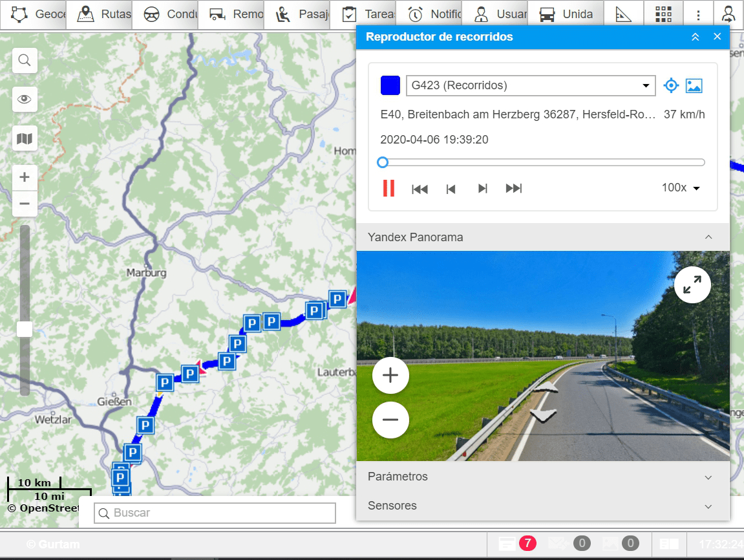Expand the Parámetros section
Viewport: 744px width, 560px height.
[x=542, y=477]
